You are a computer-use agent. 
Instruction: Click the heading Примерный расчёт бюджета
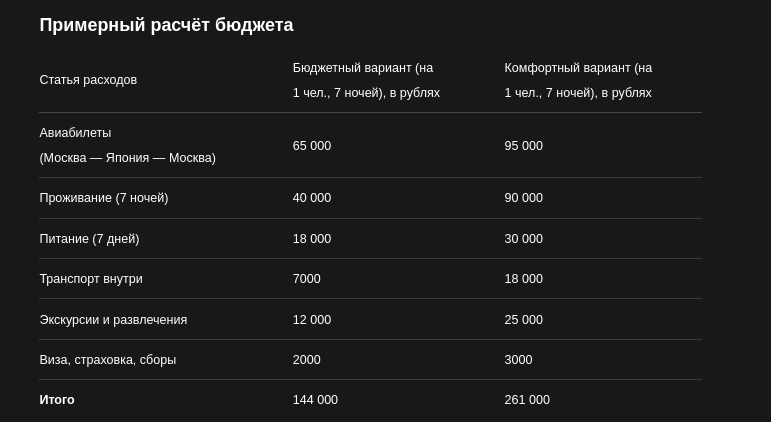(x=166, y=25)
